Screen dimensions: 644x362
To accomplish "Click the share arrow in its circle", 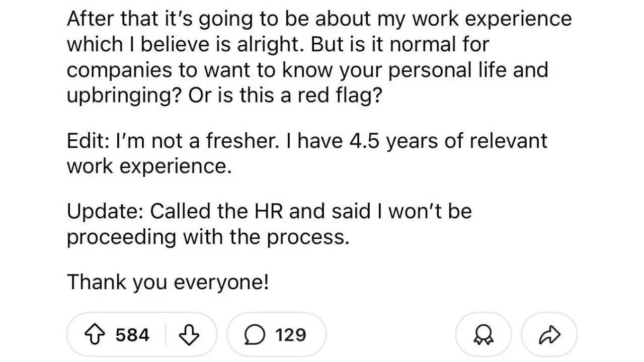I will [x=549, y=334].
